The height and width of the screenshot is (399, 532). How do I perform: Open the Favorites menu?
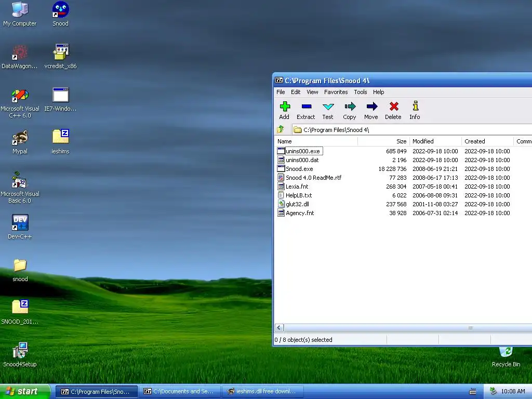[x=336, y=92]
